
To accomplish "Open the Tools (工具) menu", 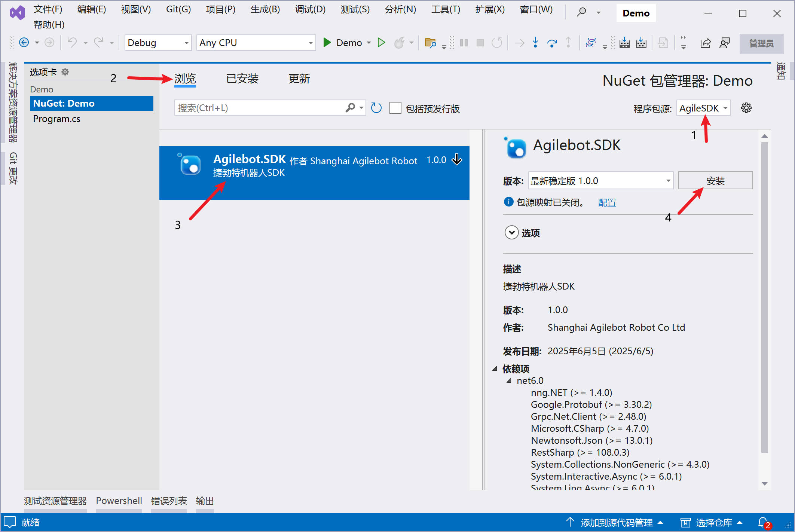I will tap(446, 9).
